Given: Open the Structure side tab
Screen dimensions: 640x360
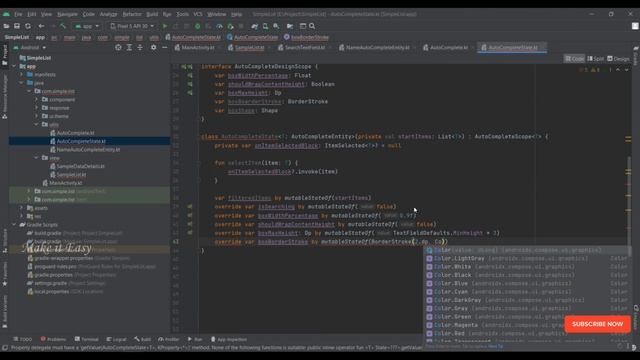Looking at the screenshot, I should (x=4, y=241).
